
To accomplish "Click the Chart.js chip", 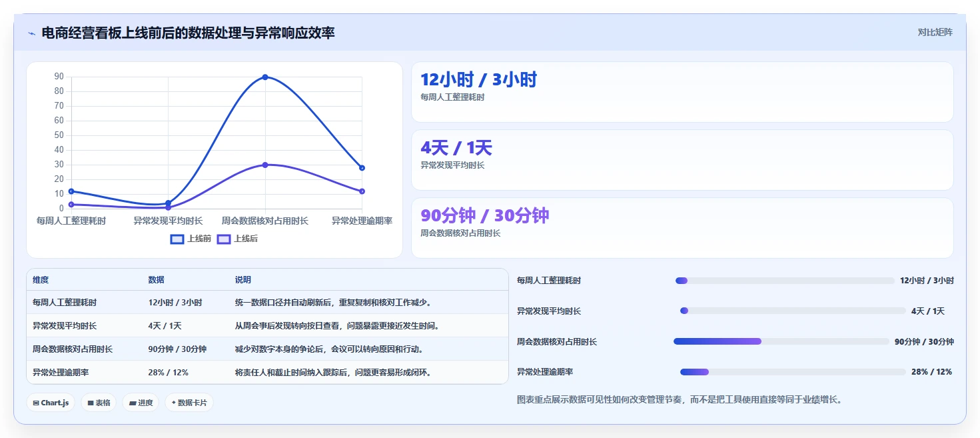I will pyautogui.click(x=51, y=403).
